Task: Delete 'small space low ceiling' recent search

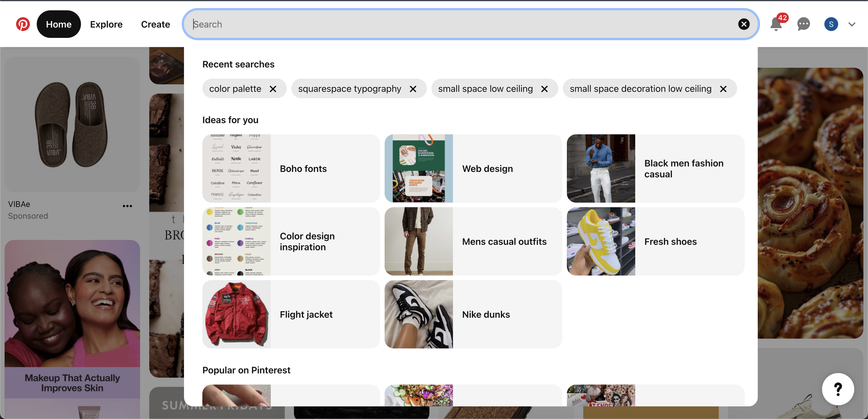Action: (x=544, y=89)
